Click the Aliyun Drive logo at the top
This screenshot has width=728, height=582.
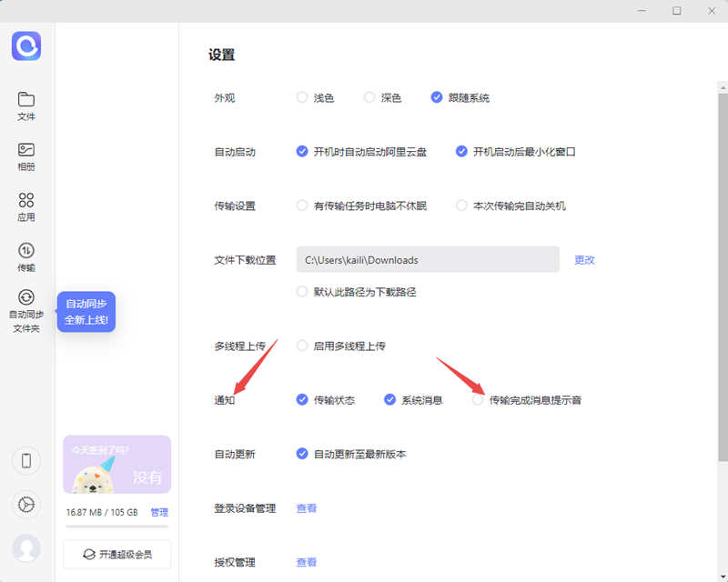click(25, 46)
